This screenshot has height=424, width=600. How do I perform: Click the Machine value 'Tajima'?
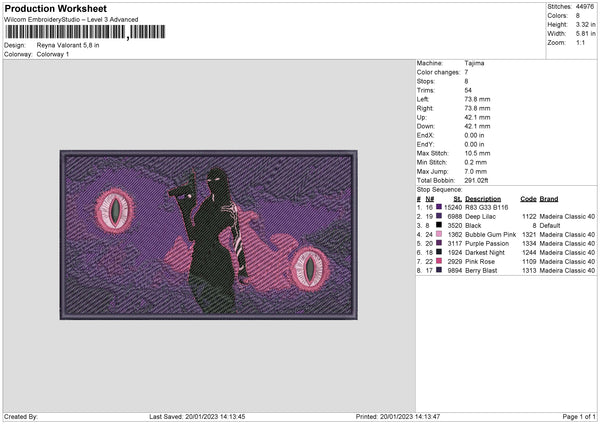(474, 63)
